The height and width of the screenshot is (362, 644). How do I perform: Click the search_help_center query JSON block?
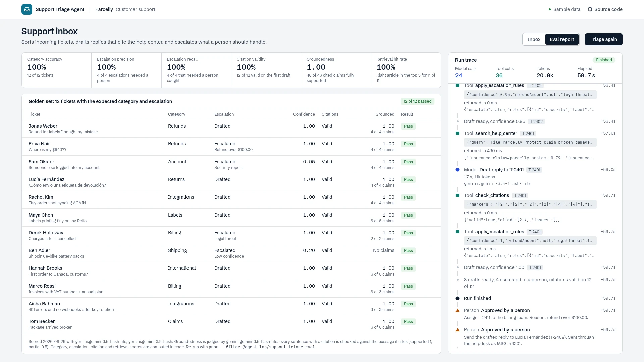[x=530, y=142]
